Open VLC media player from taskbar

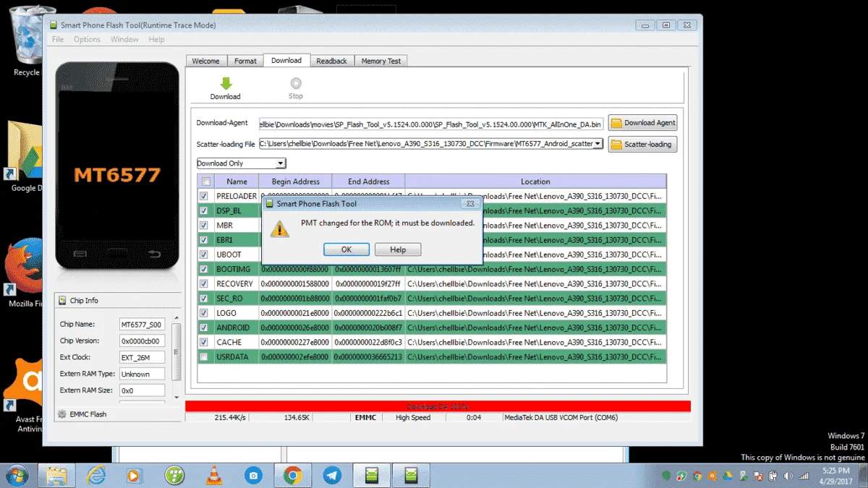tap(214, 475)
